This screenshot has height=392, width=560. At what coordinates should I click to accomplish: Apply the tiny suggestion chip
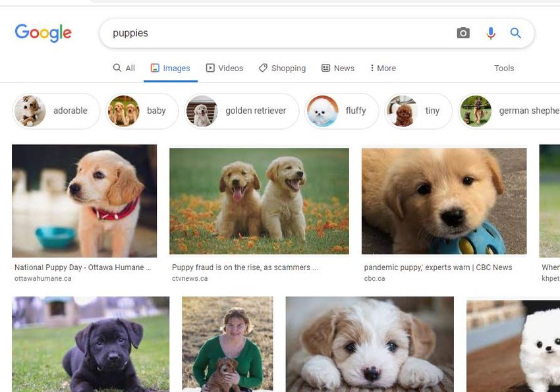tap(418, 111)
